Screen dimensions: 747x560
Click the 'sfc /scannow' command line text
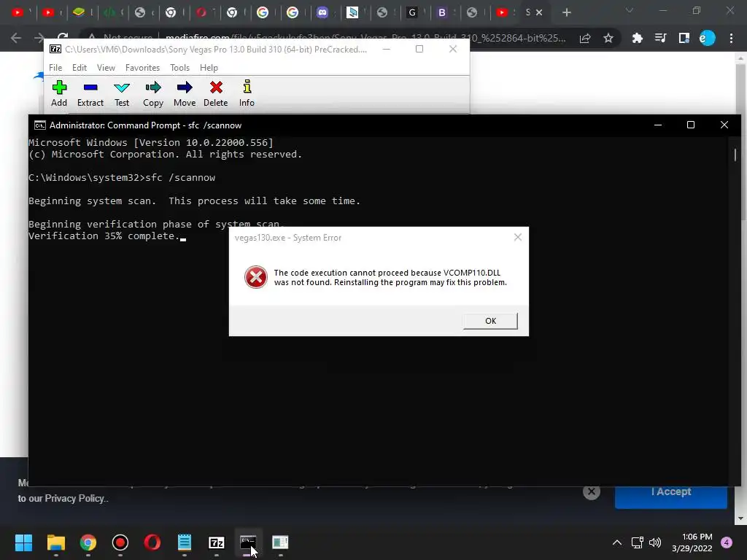click(x=180, y=178)
